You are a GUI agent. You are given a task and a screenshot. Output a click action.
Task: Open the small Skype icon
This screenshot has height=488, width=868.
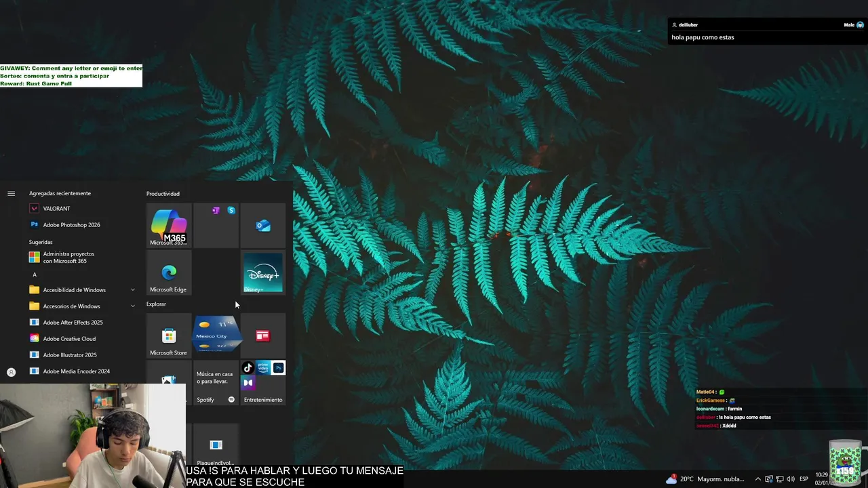[x=231, y=211]
